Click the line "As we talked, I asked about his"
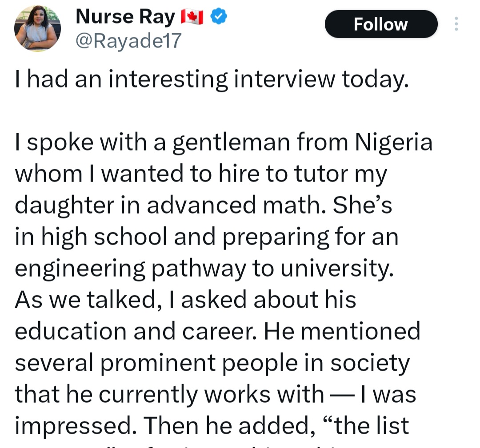This screenshot has height=448, width=480. (x=185, y=300)
